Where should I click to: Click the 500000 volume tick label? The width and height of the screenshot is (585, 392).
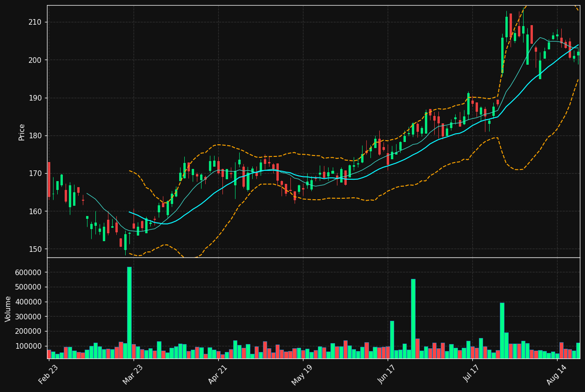29,287
